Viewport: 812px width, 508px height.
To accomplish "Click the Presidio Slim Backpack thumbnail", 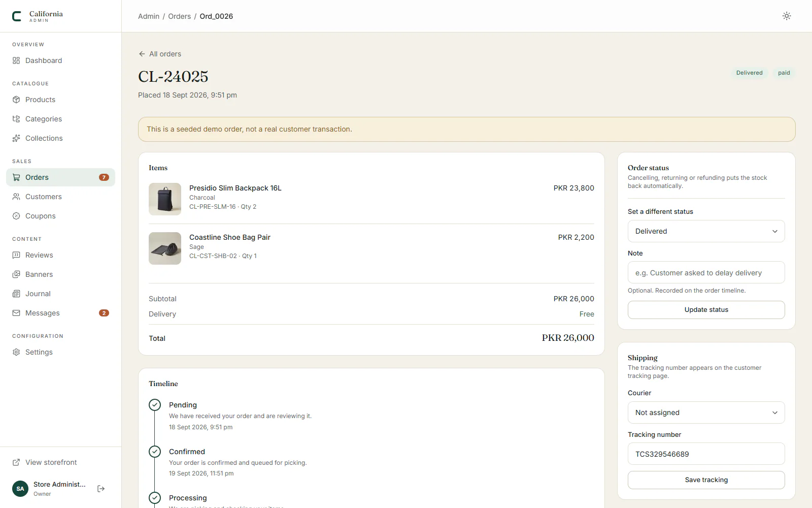I will [x=165, y=199].
